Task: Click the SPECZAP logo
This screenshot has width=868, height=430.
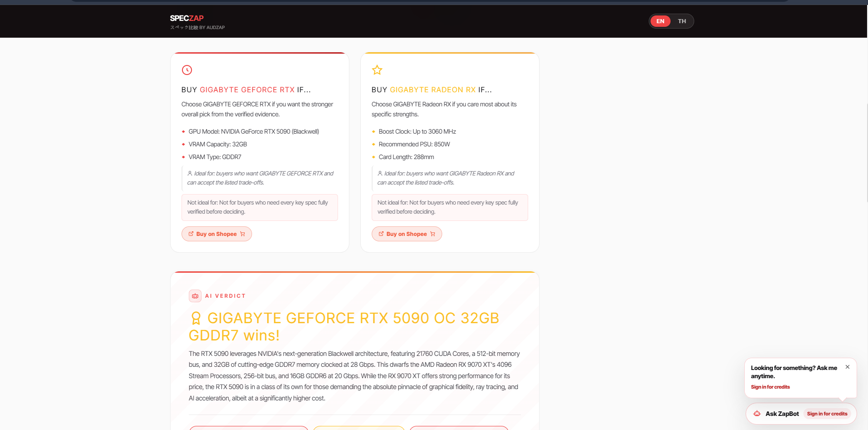Action: click(187, 18)
